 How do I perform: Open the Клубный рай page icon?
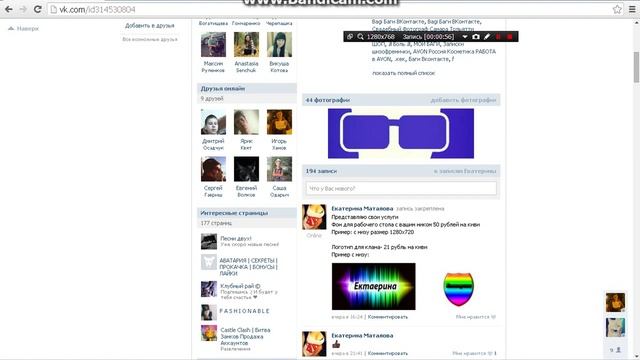pos(209,289)
